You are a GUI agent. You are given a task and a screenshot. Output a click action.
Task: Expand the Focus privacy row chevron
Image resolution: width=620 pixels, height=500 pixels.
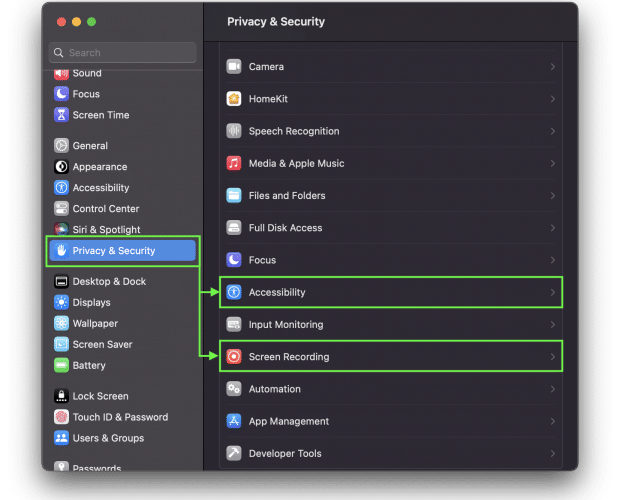[552, 260]
